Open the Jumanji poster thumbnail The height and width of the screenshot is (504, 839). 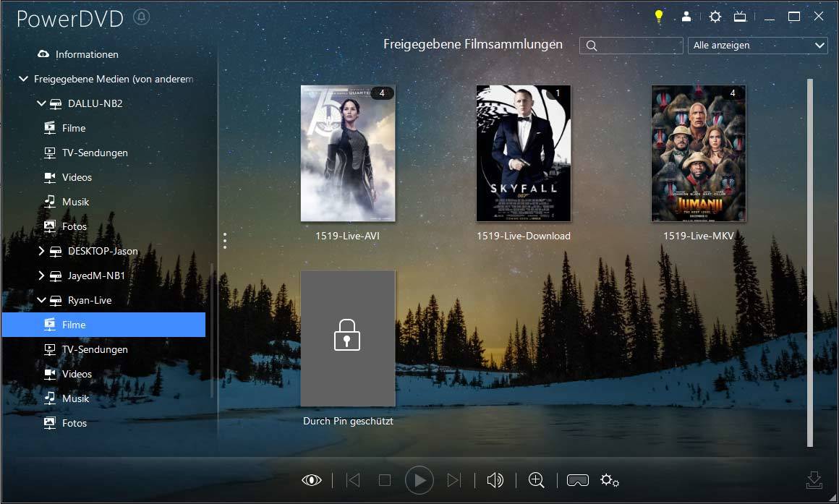point(698,153)
